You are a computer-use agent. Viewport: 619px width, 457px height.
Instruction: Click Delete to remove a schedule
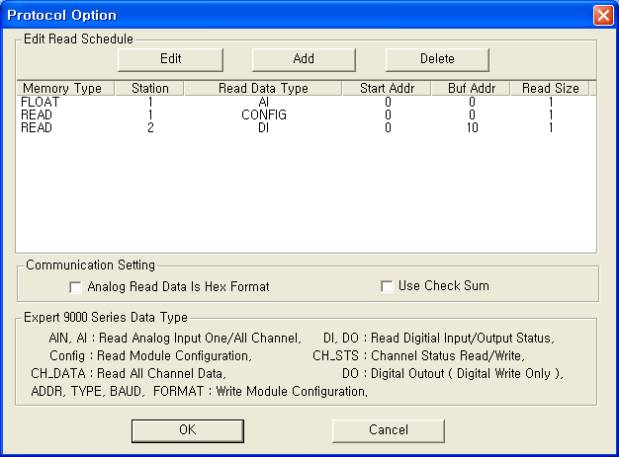pyautogui.click(x=437, y=59)
